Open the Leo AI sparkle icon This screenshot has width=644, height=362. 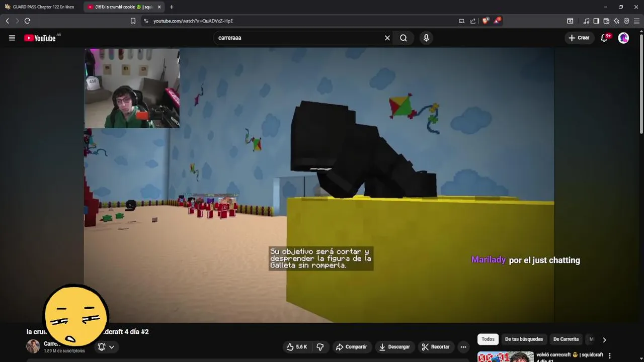pos(616,21)
